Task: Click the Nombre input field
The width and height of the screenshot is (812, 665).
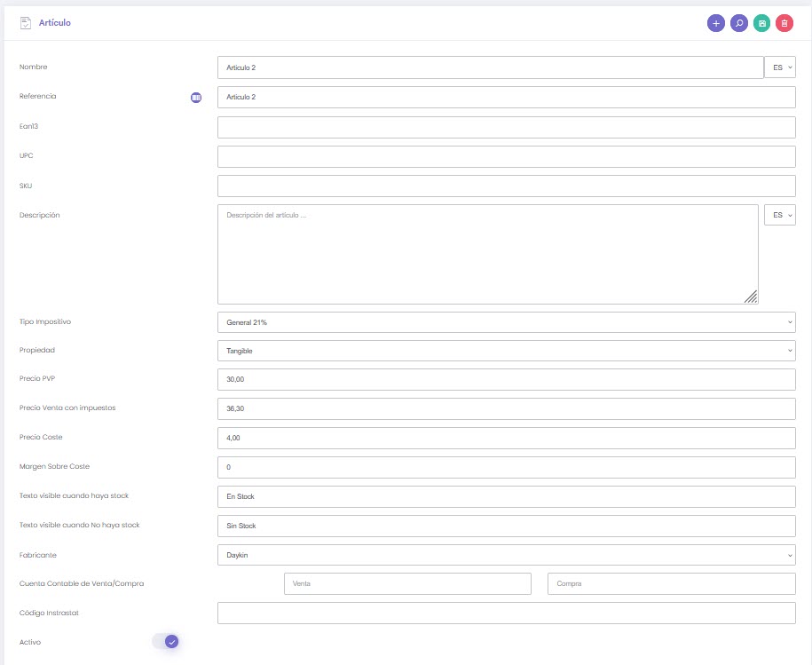Action: 490,67
